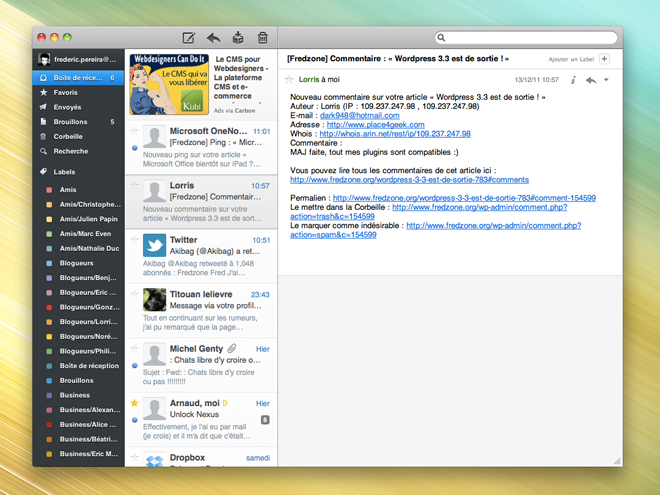Click Ajouter un Label plus button
This screenshot has width=660, height=495.
pos(604,59)
